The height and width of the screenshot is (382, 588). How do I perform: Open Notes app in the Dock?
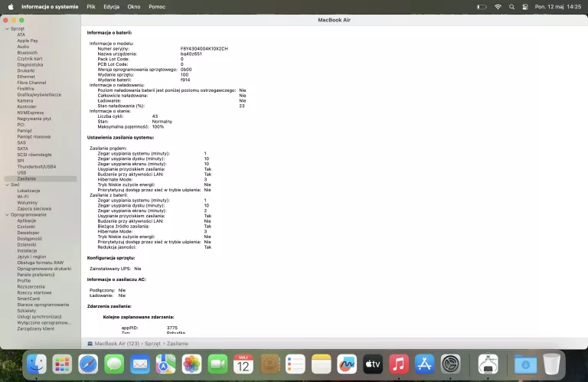[x=322, y=364]
